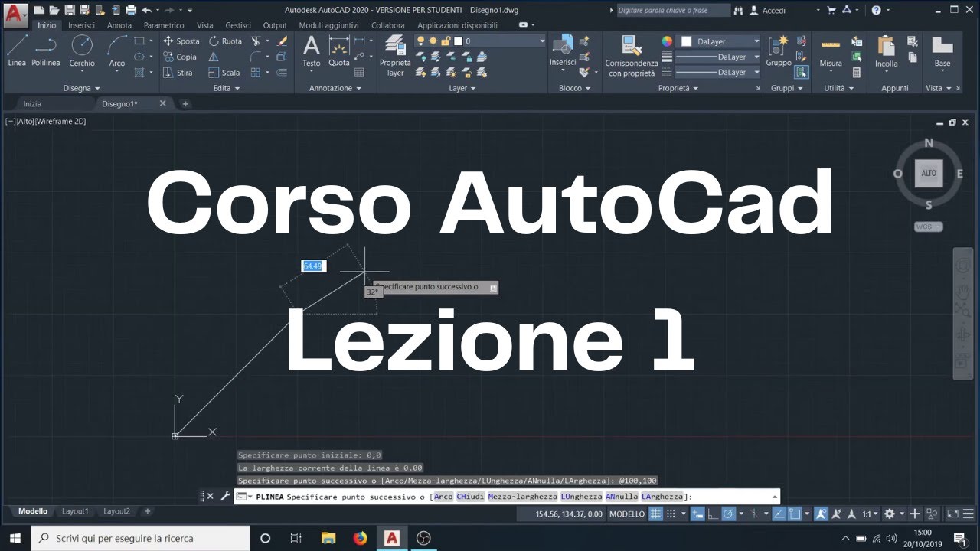Toggle snap mode dots in status bar
The width and height of the screenshot is (980, 551).
[672, 514]
